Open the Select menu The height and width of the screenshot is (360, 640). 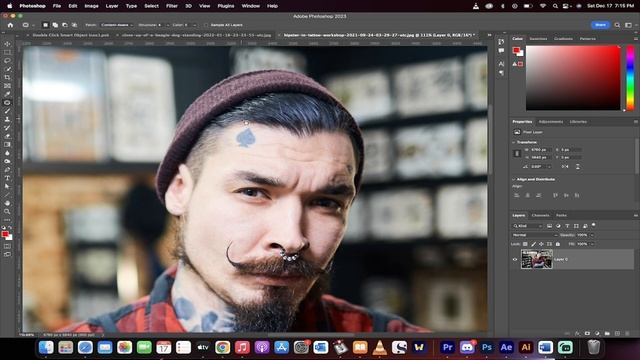tap(151, 6)
